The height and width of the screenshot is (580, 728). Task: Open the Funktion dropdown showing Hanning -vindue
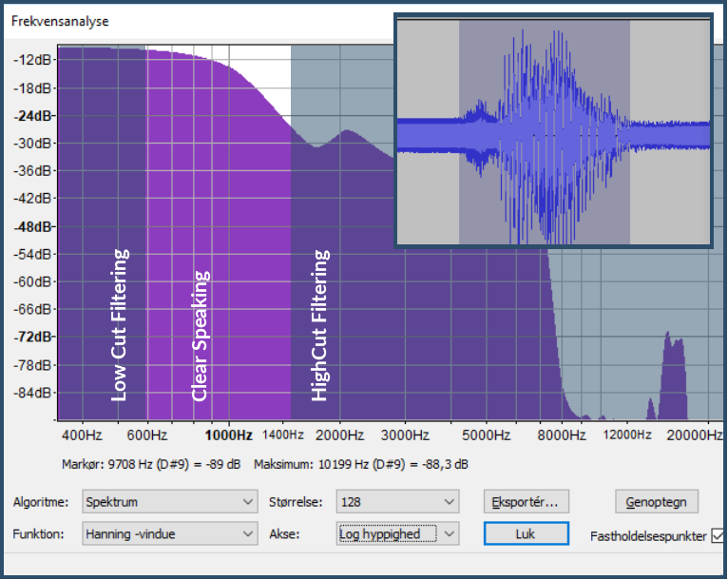[170, 533]
